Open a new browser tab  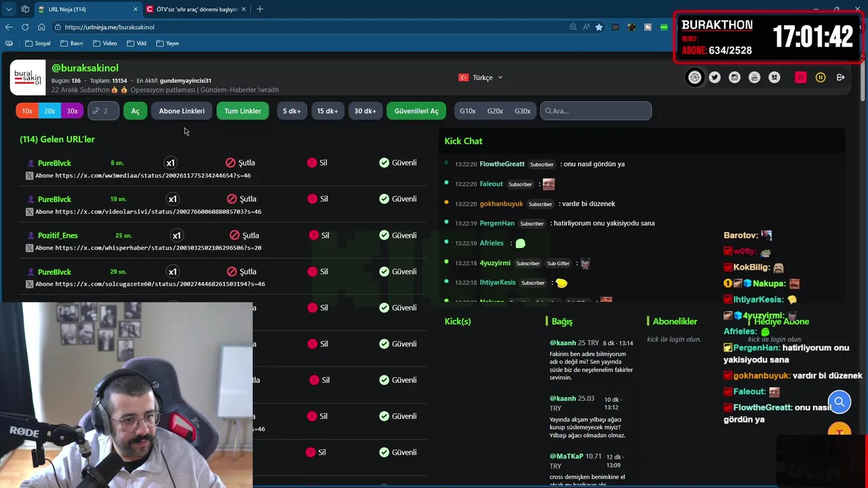(260, 9)
